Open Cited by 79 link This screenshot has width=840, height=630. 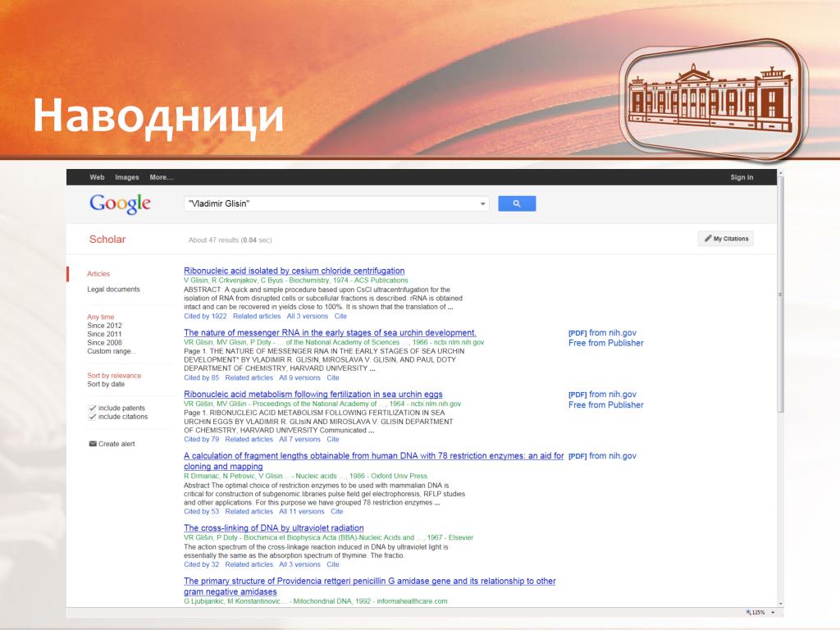point(202,440)
